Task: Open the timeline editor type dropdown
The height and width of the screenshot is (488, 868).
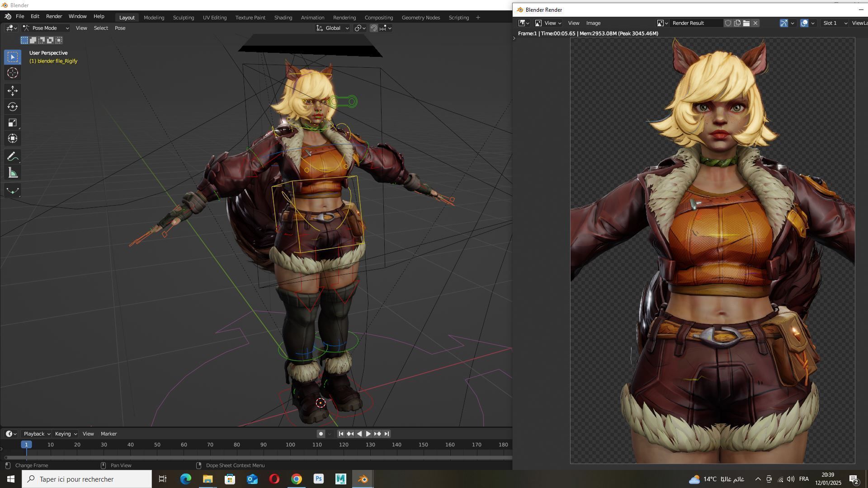Action: click(11, 434)
